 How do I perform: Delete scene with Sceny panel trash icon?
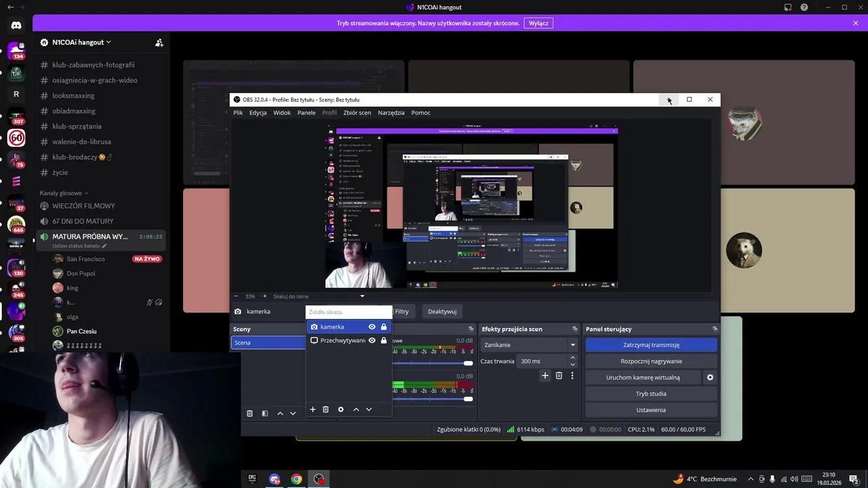pos(250,413)
